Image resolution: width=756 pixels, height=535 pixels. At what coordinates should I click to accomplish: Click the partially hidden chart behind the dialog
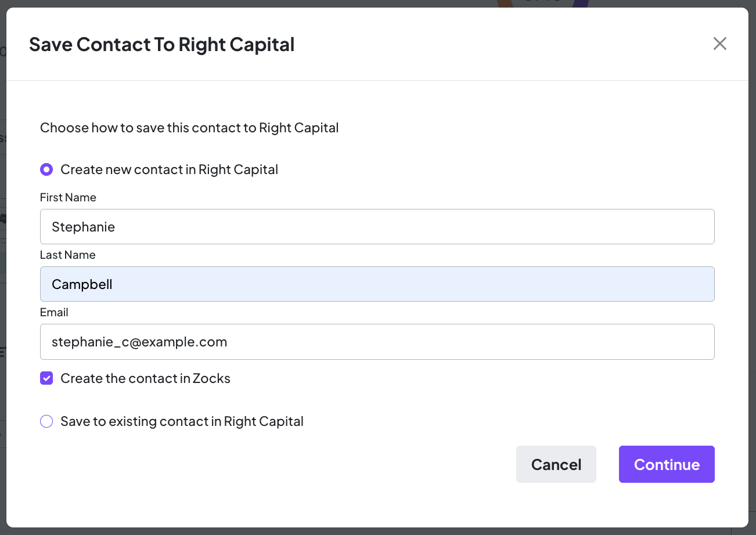(x=543, y=3)
